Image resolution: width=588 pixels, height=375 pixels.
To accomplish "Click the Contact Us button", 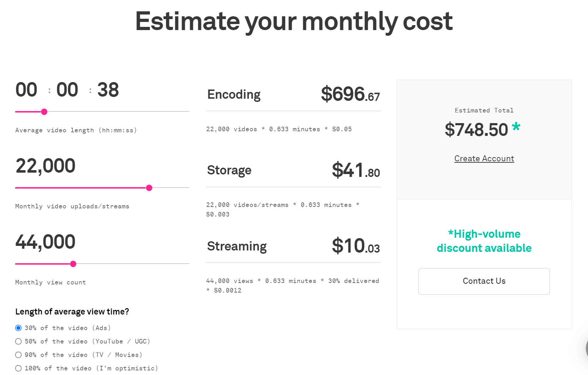I will tap(484, 281).
